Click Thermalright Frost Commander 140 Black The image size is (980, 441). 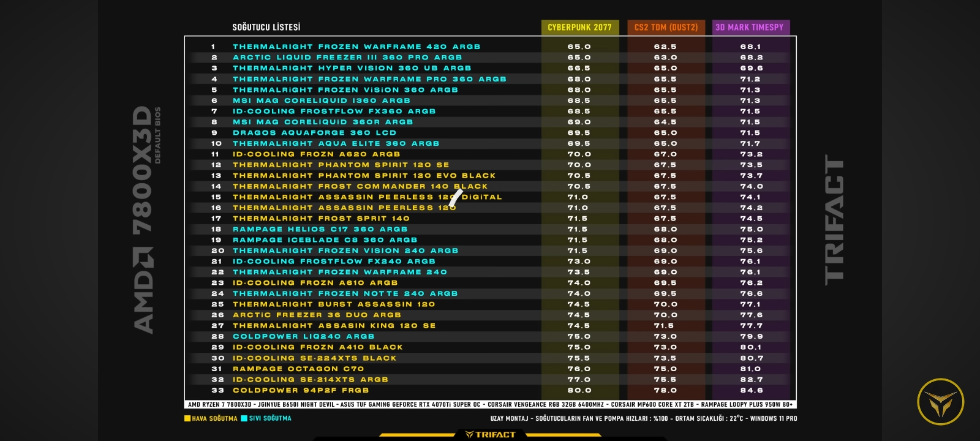(x=360, y=186)
